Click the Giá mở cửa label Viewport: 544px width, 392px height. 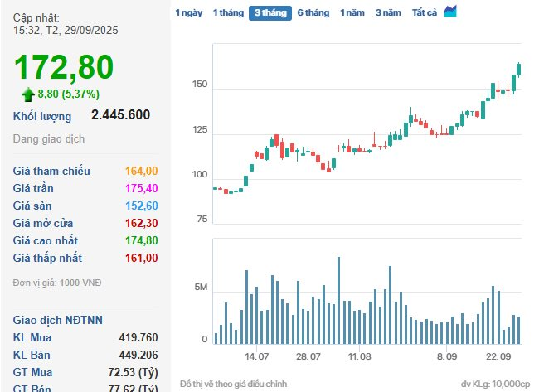43,223
